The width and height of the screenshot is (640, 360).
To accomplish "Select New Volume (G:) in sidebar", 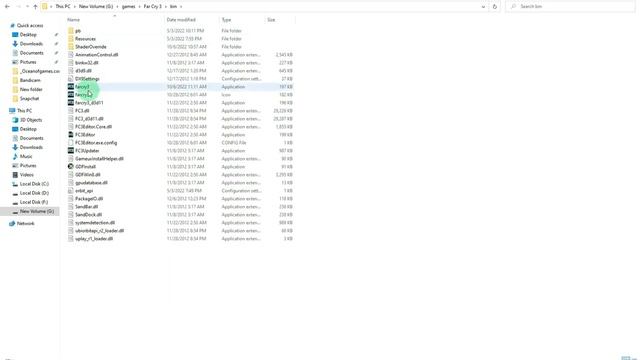I will (x=37, y=211).
